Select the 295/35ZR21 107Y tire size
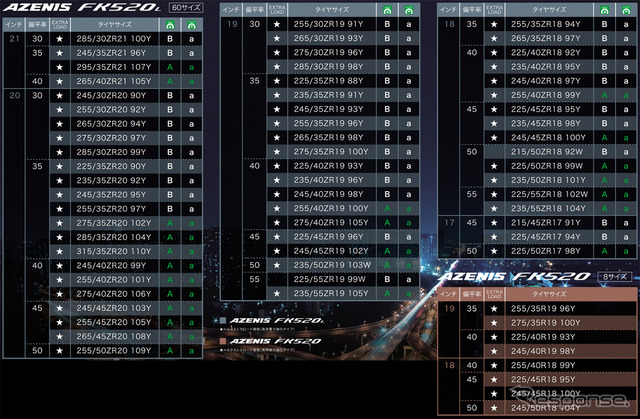 pyautogui.click(x=114, y=67)
